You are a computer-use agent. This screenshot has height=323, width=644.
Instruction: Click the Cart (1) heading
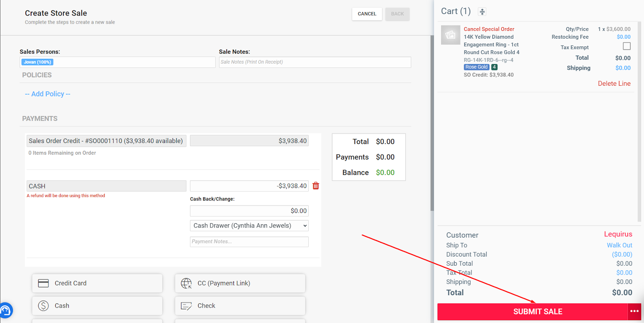456,11
